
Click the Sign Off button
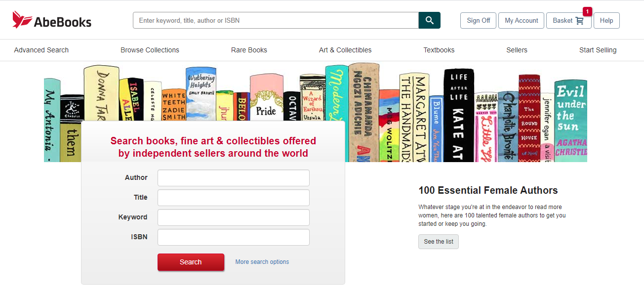tap(478, 21)
